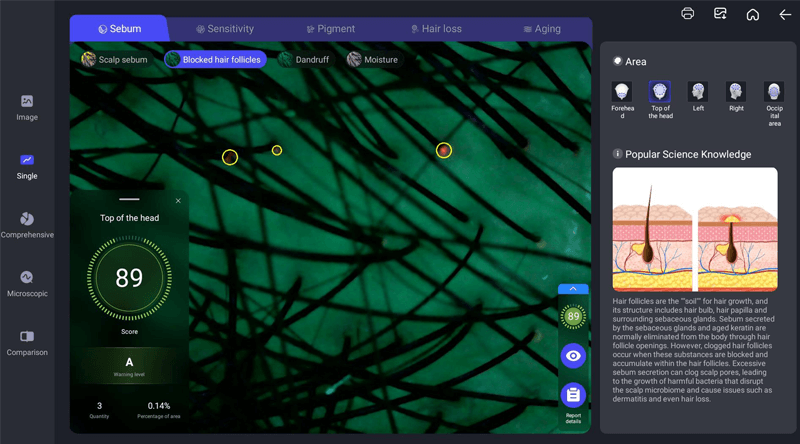
Task: Click the printer icon in top bar
Action: click(x=688, y=14)
